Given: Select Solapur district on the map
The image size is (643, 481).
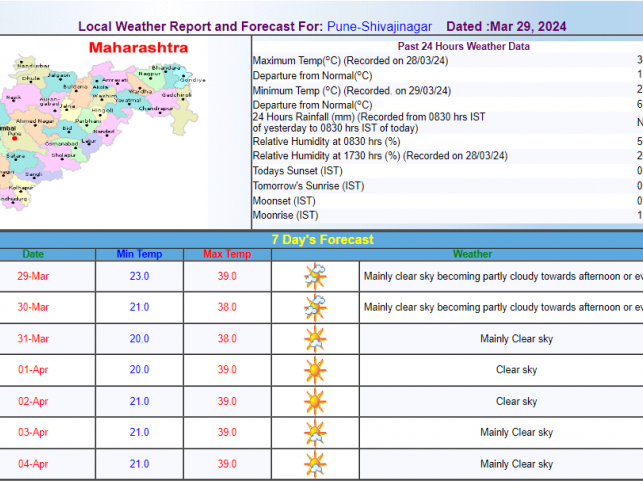Looking at the screenshot, I should coord(64,155).
